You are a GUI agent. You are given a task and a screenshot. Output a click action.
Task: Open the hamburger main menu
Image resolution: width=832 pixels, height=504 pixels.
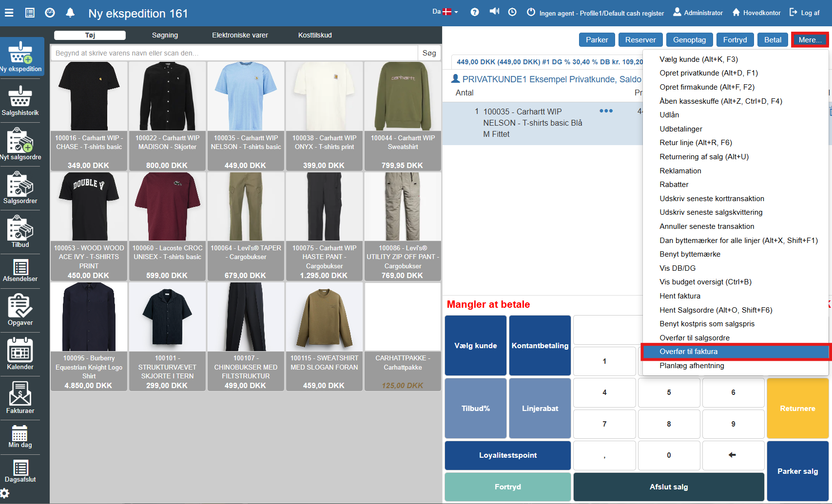(x=9, y=13)
